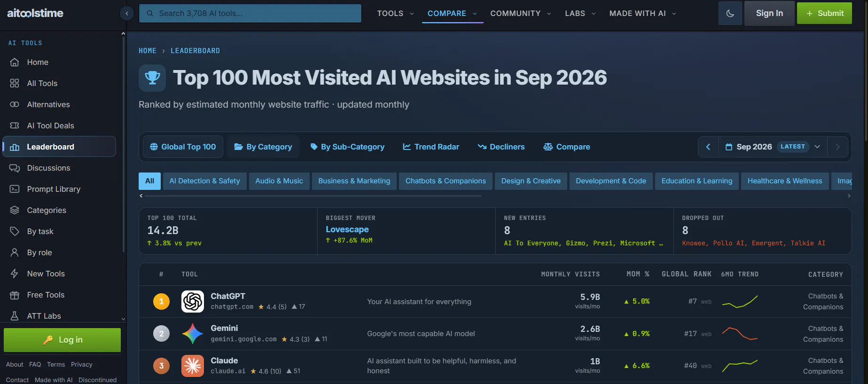This screenshot has width=868, height=384.
Task: Expand the Community dropdown menu
Action: pos(520,14)
